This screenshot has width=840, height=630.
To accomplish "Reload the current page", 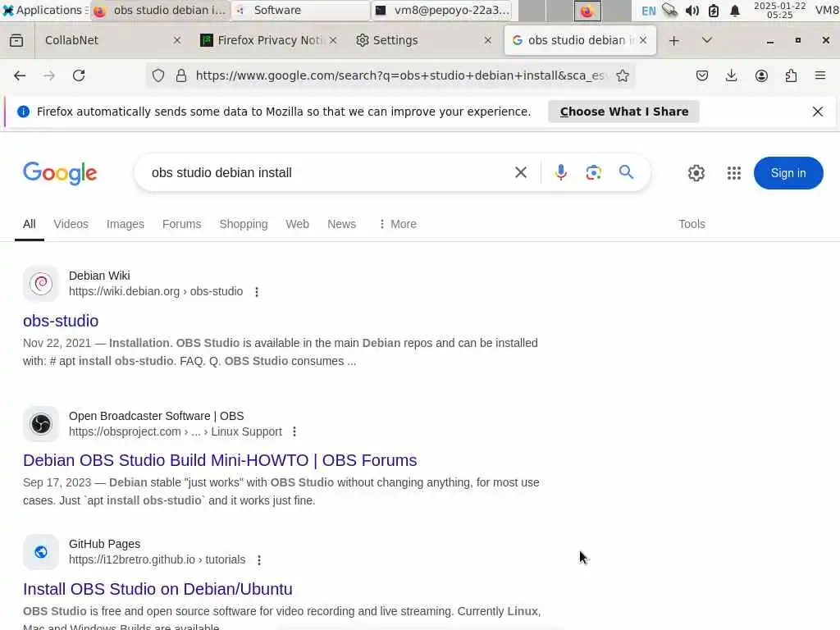I will (x=79, y=75).
